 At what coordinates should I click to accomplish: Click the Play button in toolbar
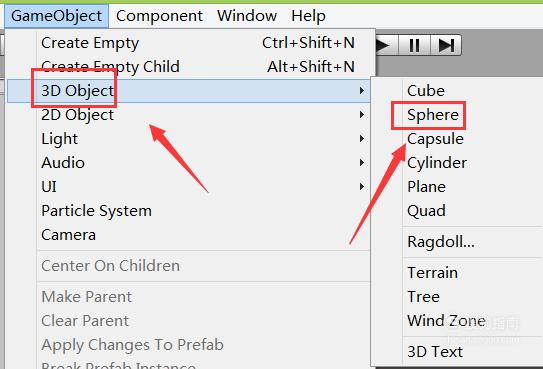tap(386, 45)
